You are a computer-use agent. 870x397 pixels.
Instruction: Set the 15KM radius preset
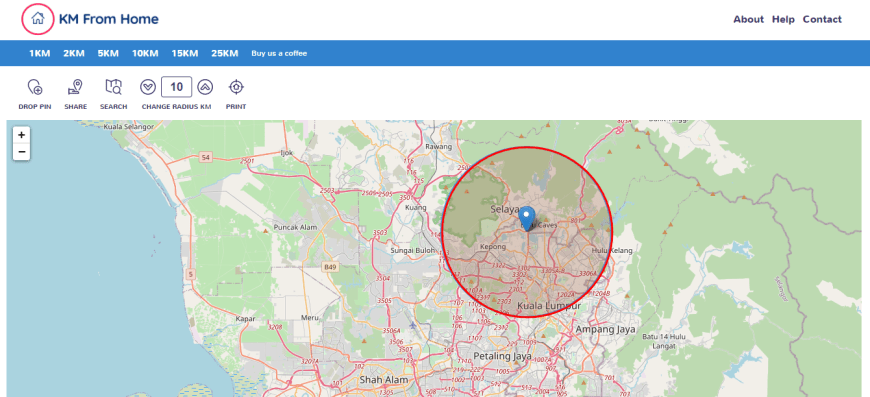185,53
